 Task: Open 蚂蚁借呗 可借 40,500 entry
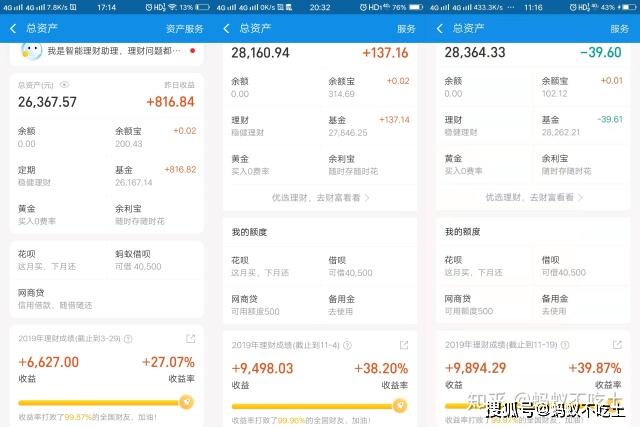pyautogui.click(x=156, y=260)
